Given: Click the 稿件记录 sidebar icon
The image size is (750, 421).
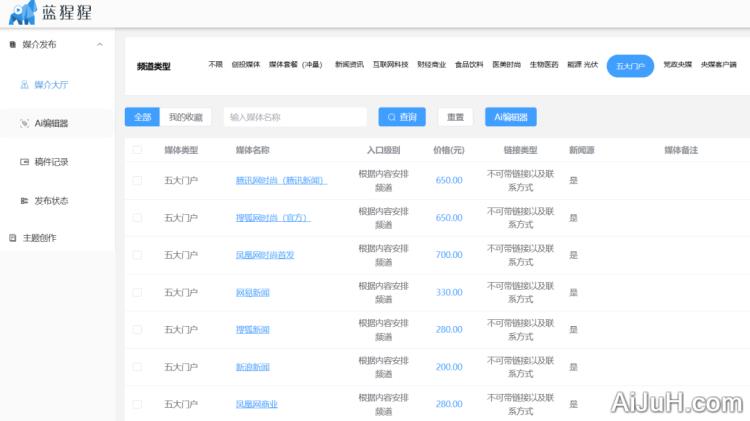Looking at the screenshot, I should pyautogui.click(x=24, y=162).
